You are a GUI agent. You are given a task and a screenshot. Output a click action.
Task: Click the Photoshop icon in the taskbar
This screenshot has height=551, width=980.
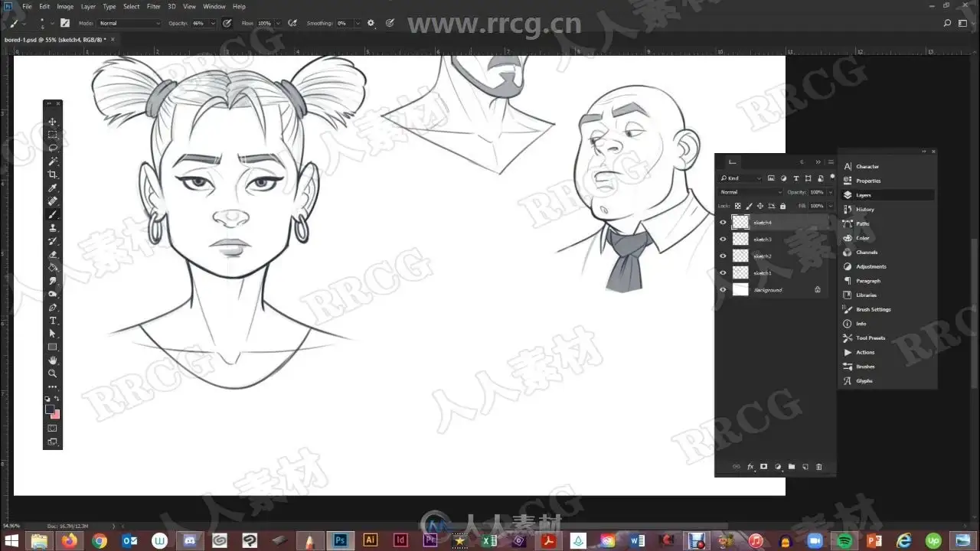point(341,540)
